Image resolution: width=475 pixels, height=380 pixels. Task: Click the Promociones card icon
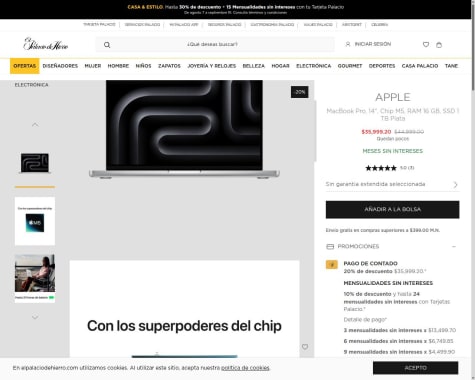tap(330, 247)
